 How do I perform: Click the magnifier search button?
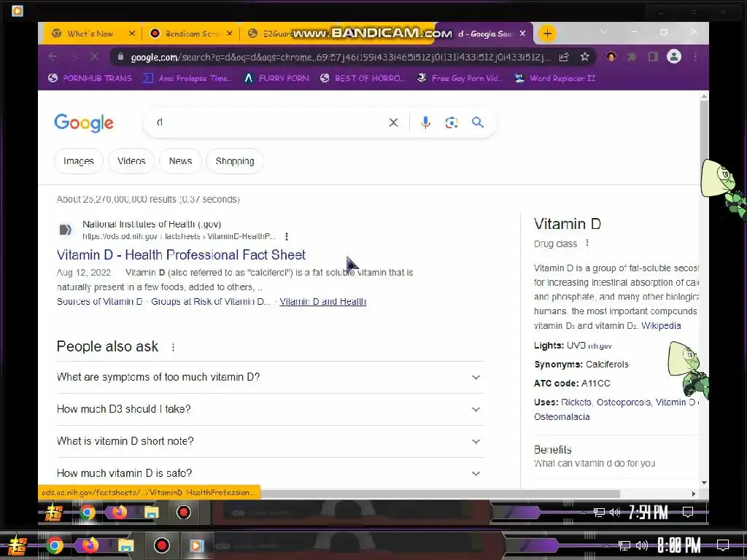coord(478,122)
